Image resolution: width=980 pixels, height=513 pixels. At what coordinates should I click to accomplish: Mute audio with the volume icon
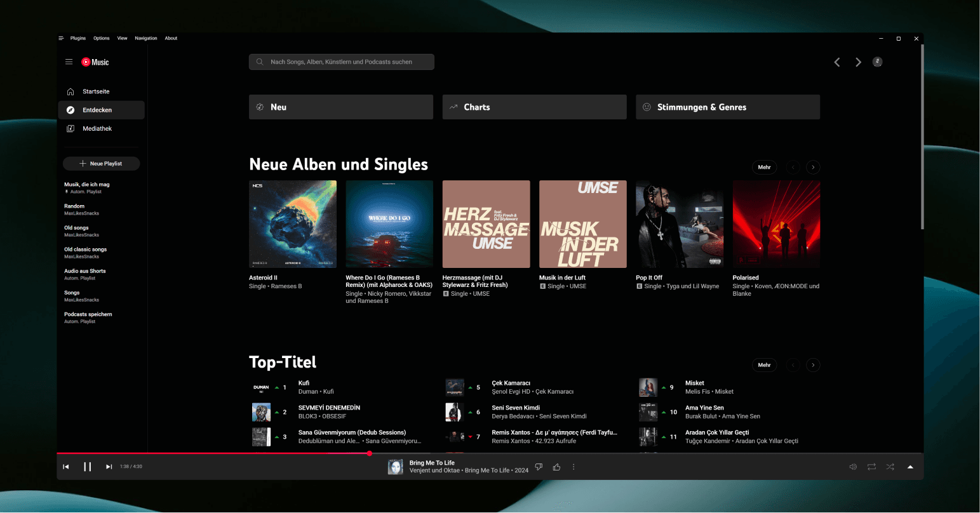tap(853, 467)
